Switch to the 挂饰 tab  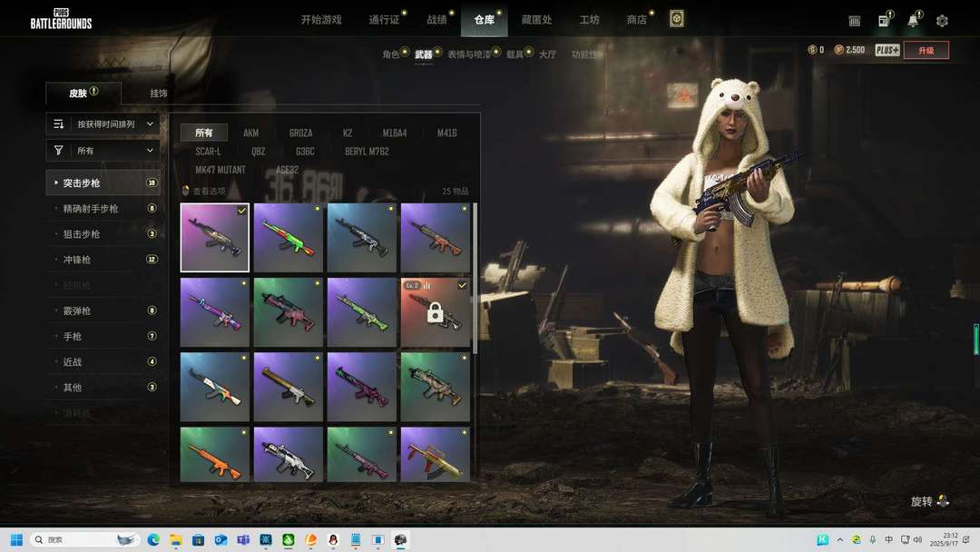point(159,94)
